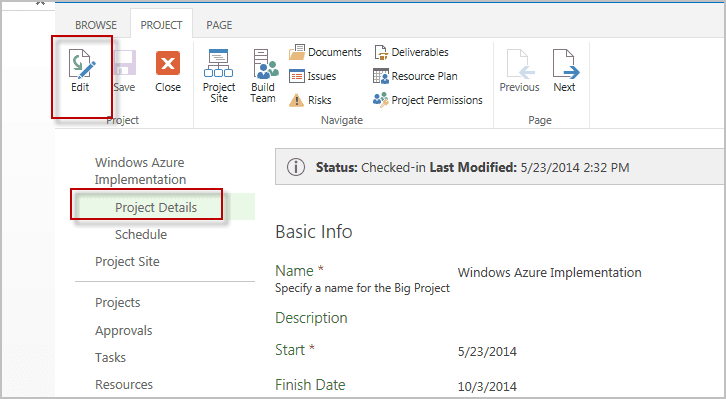Click the 'Specify a name for the Big Project' hint

pyautogui.click(x=363, y=288)
